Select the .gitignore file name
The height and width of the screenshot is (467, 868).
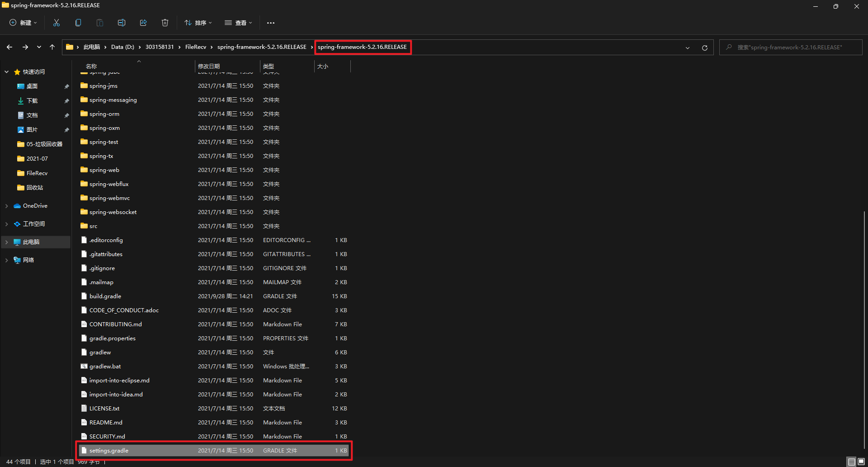(102, 268)
